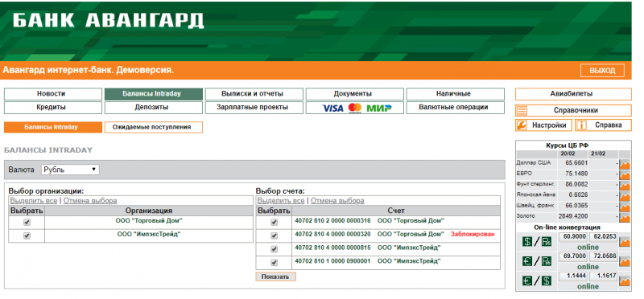Select the orange Балансы Intraday sub-tab
Screen dimensions: 644x299
point(53,127)
